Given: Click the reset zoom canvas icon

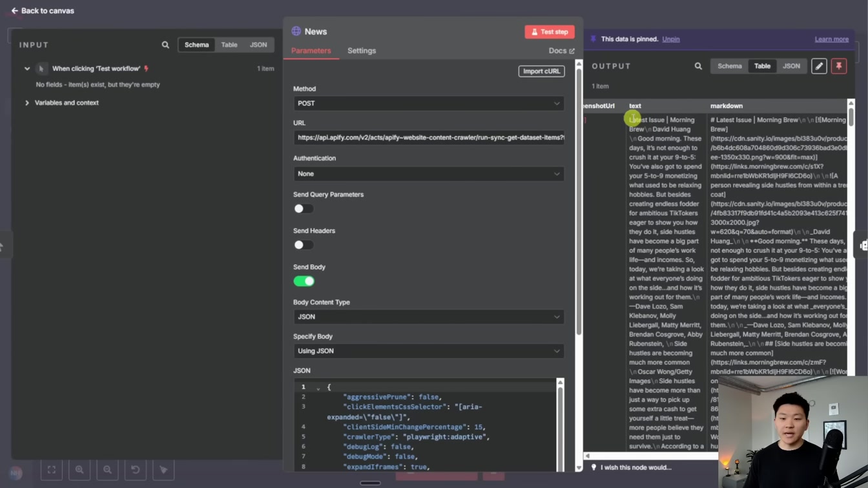Looking at the screenshot, I should [x=136, y=470].
